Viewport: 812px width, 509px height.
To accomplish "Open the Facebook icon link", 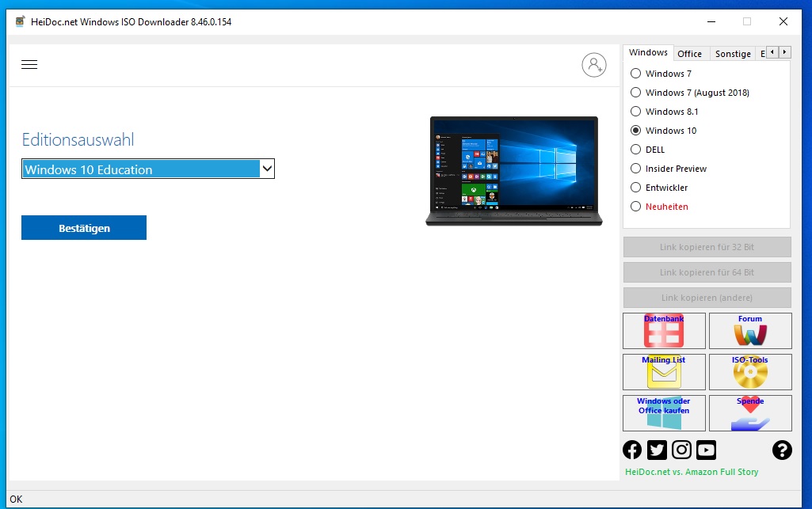I will pos(632,450).
